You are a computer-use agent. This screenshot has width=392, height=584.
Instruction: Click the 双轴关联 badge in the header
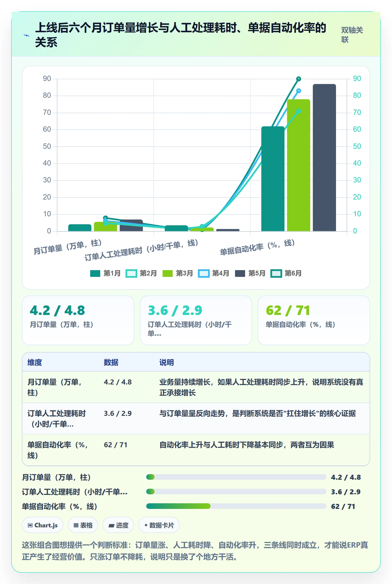tap(352, 35)
